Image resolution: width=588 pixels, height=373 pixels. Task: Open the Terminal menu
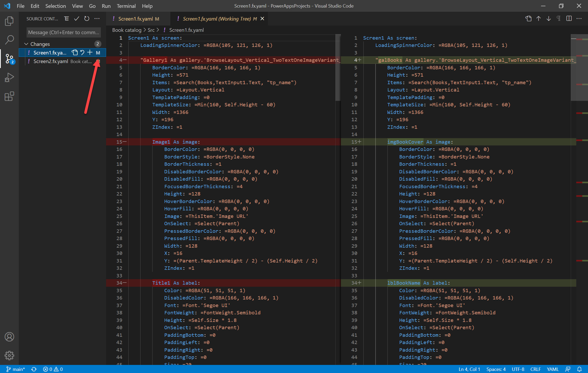click(126, 6)
